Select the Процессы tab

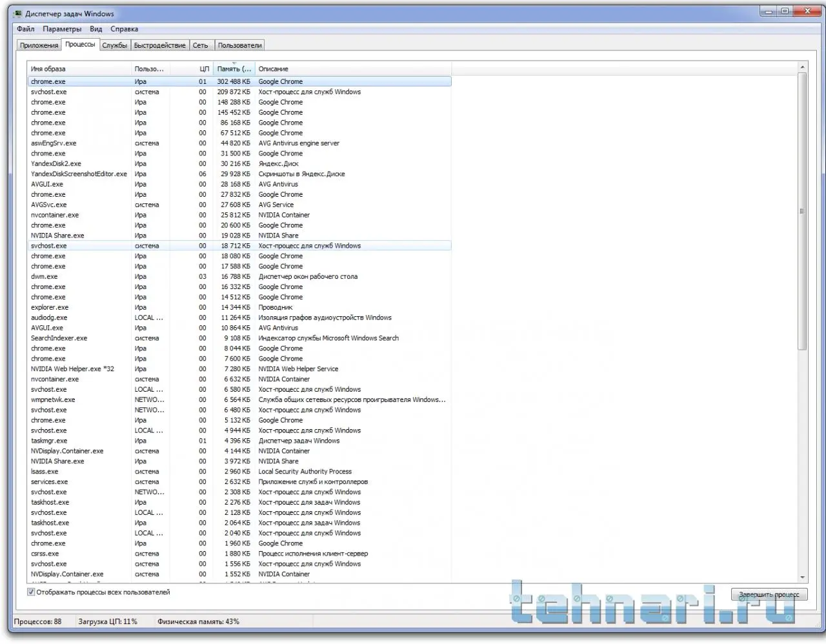(80, 44)
